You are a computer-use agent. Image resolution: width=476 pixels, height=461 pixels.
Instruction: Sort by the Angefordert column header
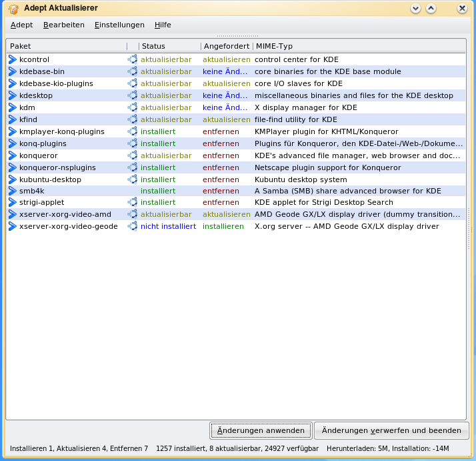tap(226, 46)
